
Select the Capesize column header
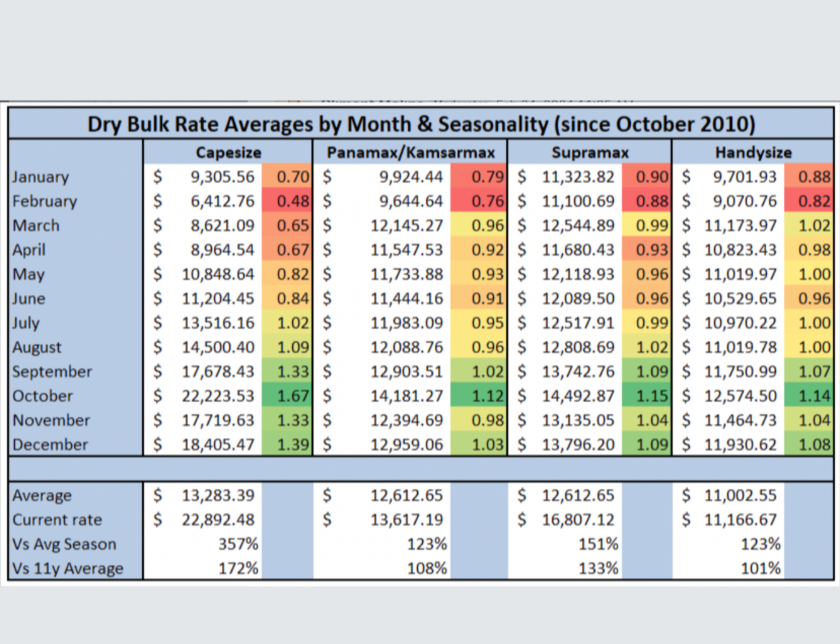[228, 152]
